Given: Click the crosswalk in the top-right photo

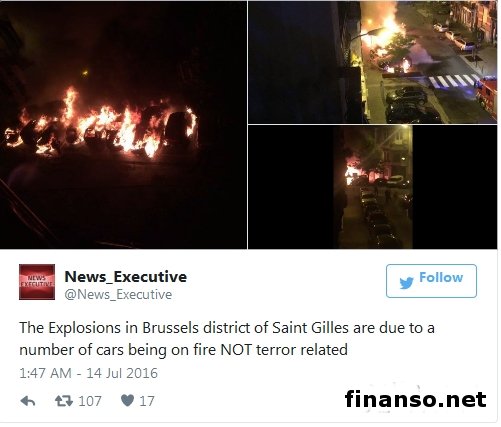Looking at the screenshot, I should [x=453, y=81].
